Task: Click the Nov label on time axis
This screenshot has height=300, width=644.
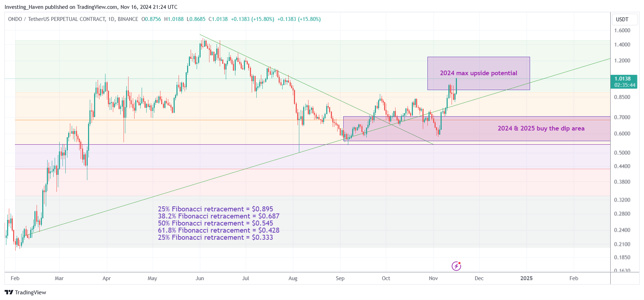Action: pyautogui.click(x=433, y=278)
